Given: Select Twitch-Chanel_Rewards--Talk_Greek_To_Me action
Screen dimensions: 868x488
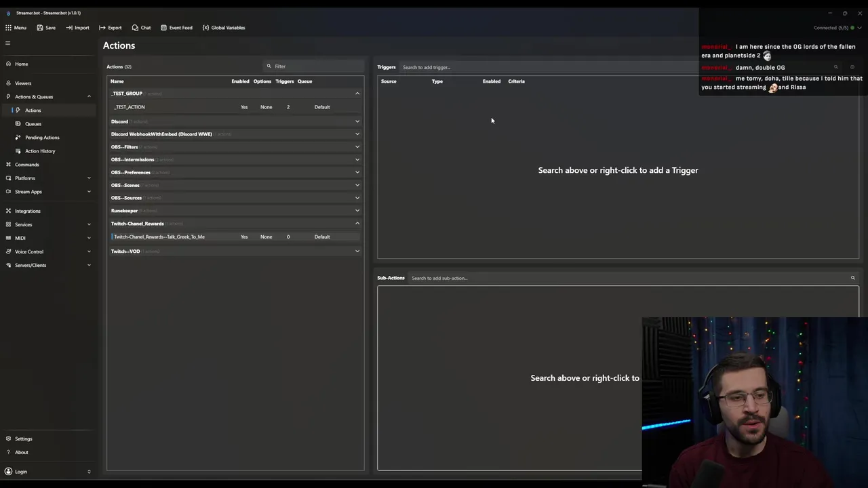Looking at the screenshot, I should (235, 237).
